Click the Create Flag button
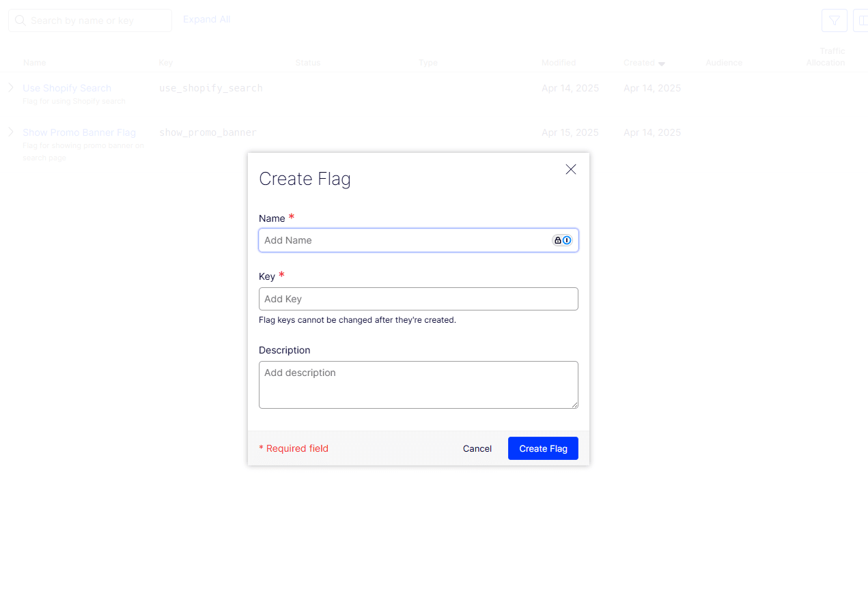Screen dimensions: 868x608 [x=543, y=448]
